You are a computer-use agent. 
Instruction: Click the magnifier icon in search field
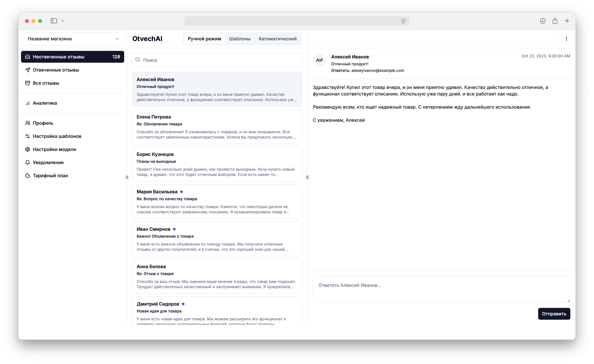138,60
